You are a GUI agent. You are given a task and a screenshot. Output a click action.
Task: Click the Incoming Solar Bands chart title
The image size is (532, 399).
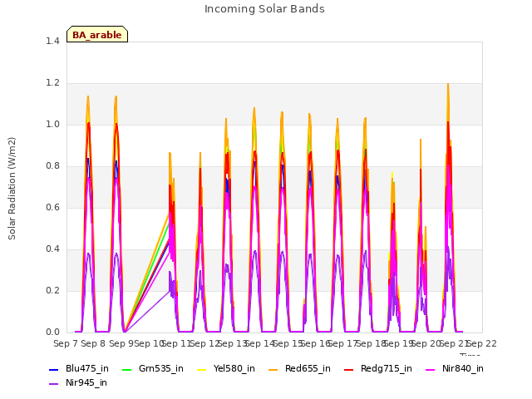(264, 9)
